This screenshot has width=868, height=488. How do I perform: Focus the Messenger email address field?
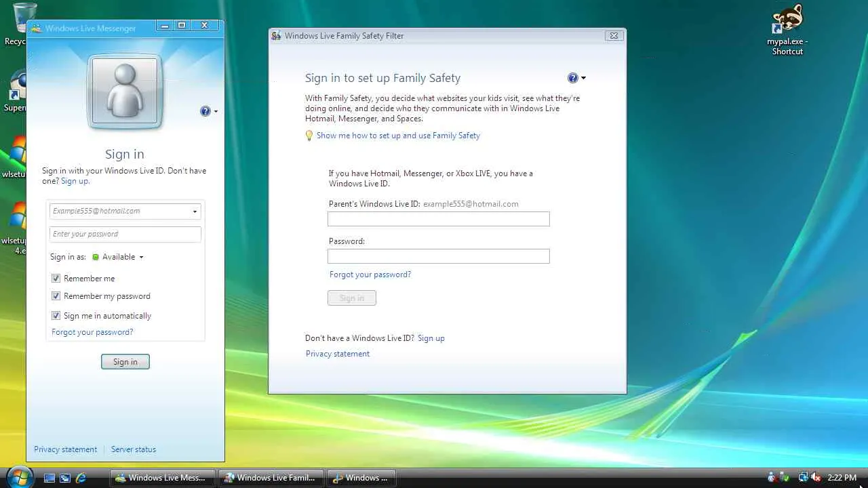tap(125, 211)
